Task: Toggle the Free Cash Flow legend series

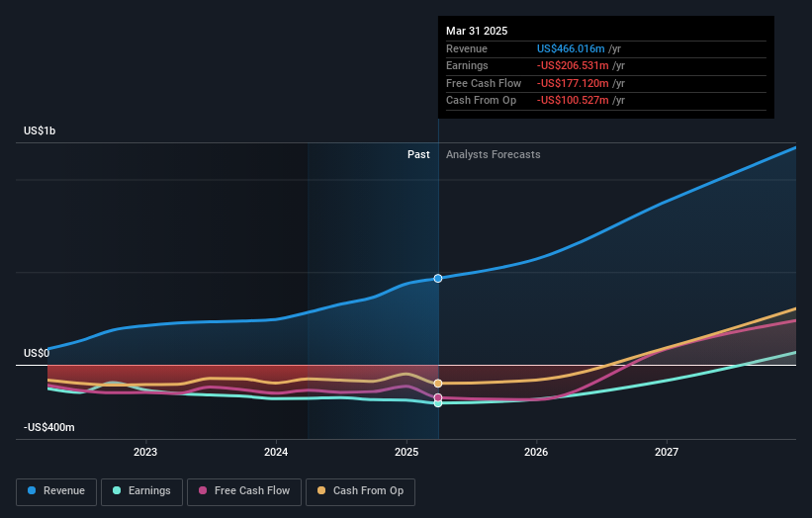Action: pyautogui.click(x=244, y=491)
